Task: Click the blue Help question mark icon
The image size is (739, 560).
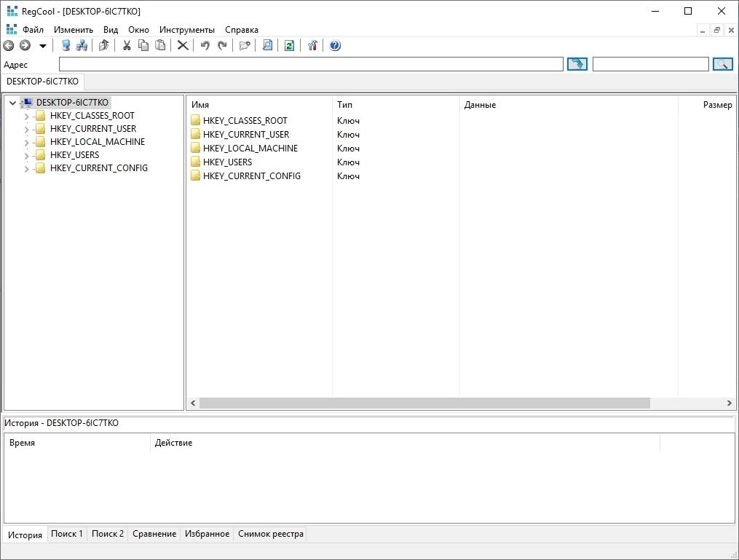Action: pyautogui.click(x=335, y=46)
